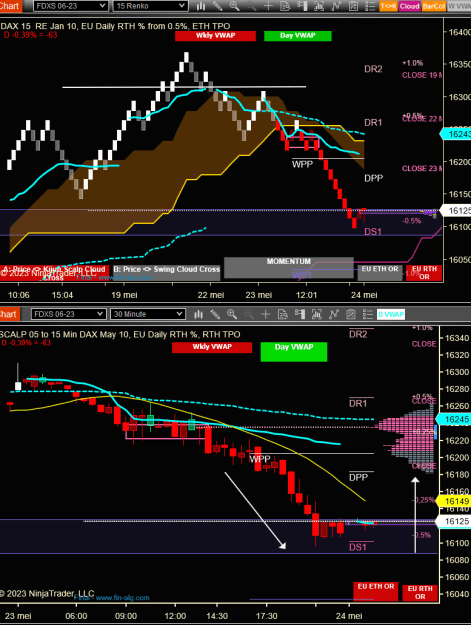Select the top Chart tab
The height and width of the screenshot is (625, 471).
click(10, 6)
